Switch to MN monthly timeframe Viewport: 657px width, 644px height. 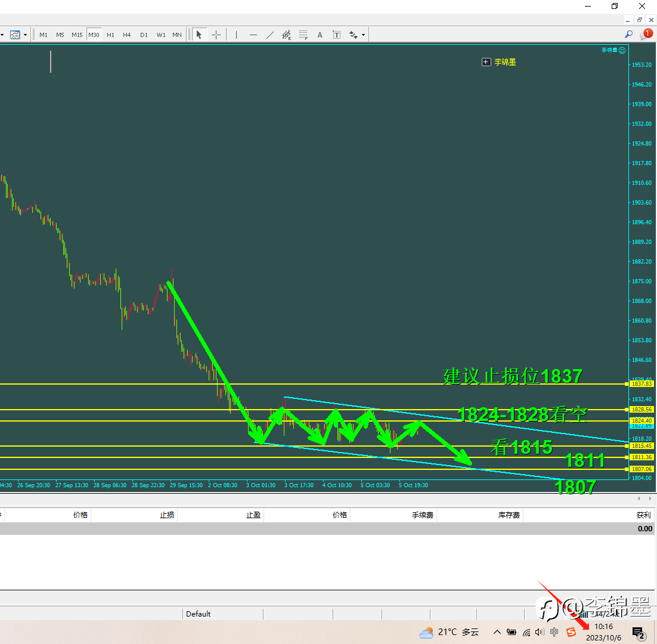pos(177,35)
